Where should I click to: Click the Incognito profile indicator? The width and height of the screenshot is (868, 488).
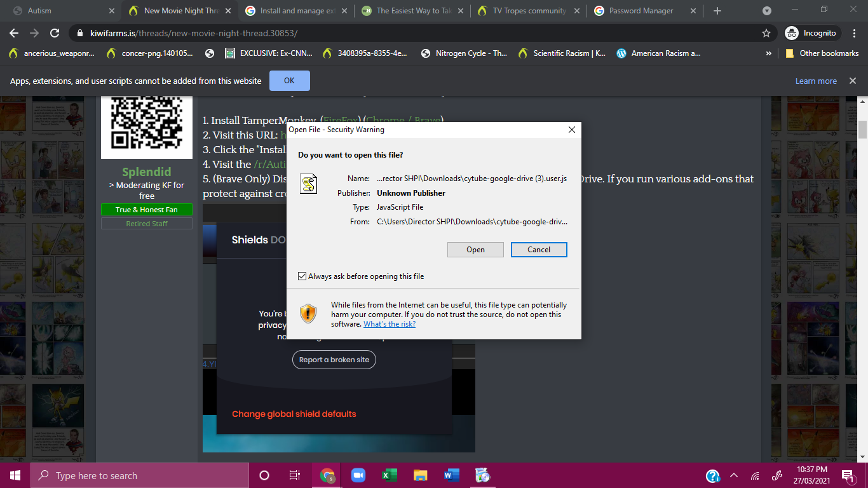pyautogui.click(x=811, y=33)
